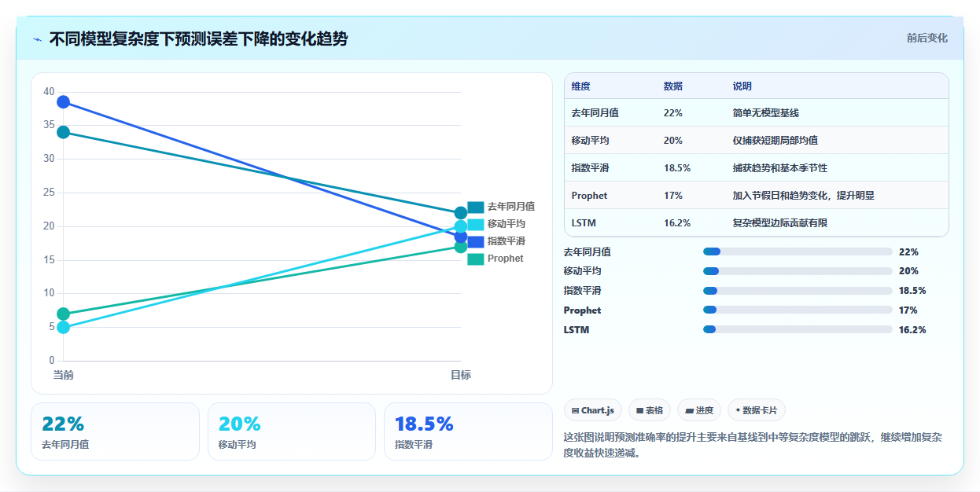Click the Chart.js chip
Image resolution: width=980 pixels, height=492 pixels.
[x=593, y=410]
